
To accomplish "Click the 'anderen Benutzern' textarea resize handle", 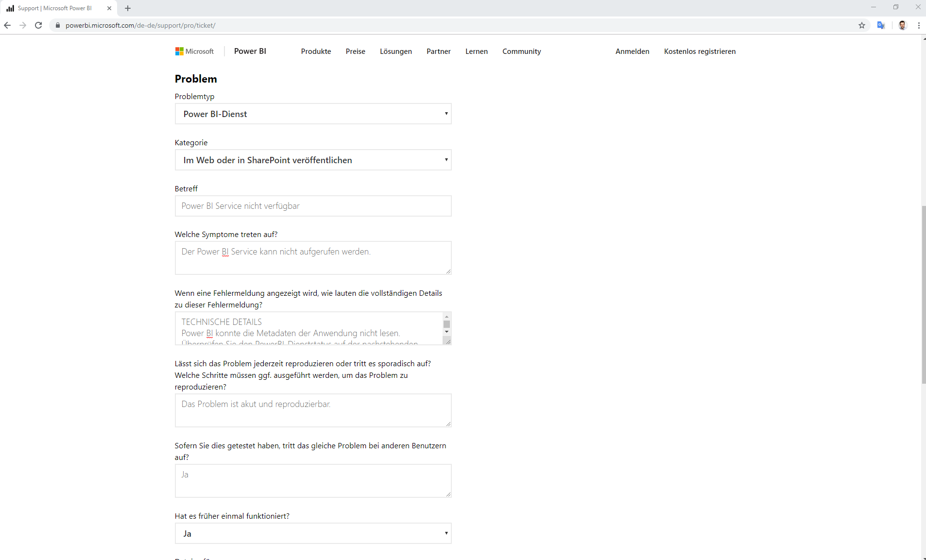I will 448,494.
